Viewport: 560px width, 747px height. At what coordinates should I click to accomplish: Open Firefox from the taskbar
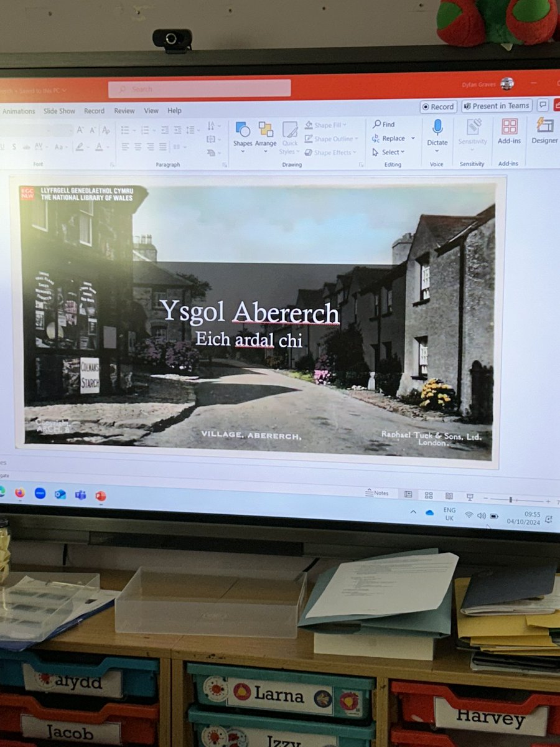20,492
